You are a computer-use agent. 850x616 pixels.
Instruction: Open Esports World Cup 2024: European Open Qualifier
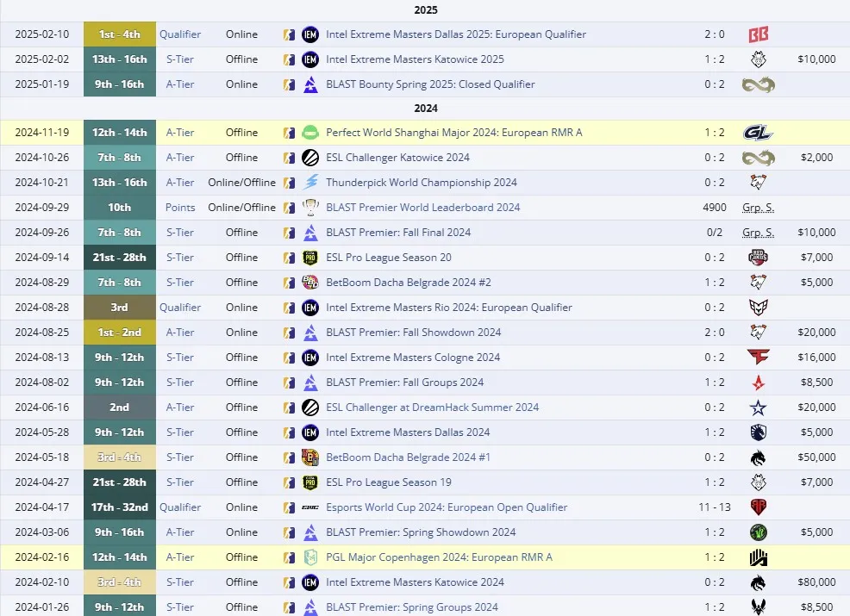point(447,507)
